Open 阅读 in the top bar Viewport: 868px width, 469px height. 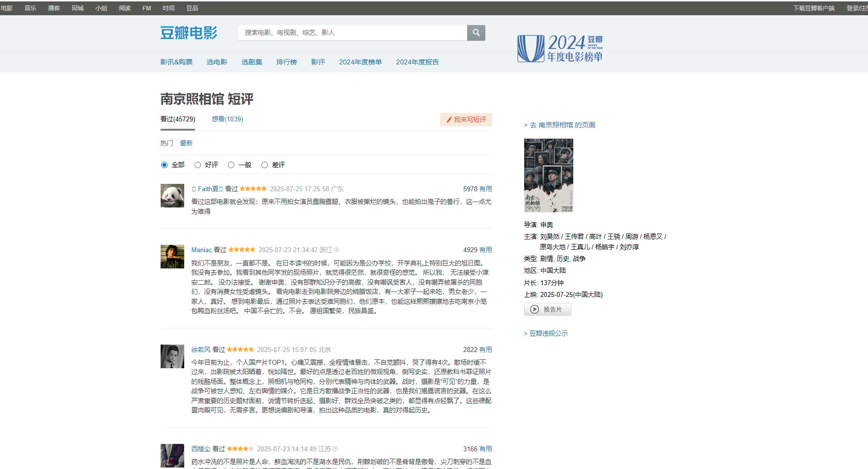pyautogui.click(x=125, y=8)
